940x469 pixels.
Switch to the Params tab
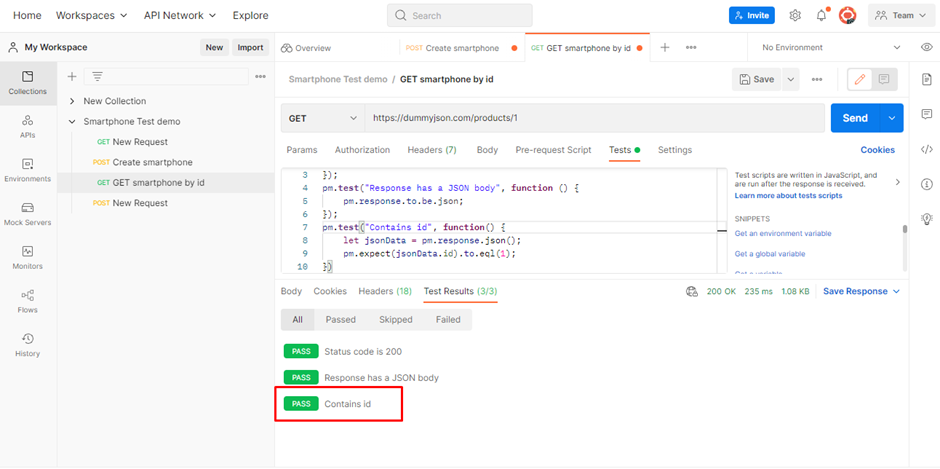click(x=302, y=150)
